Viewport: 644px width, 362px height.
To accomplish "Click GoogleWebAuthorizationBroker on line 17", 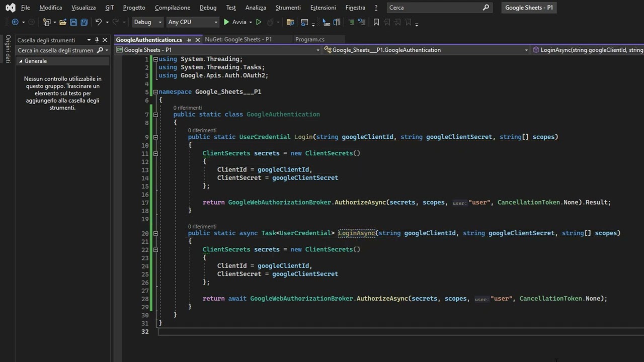I will pos(280,202).
